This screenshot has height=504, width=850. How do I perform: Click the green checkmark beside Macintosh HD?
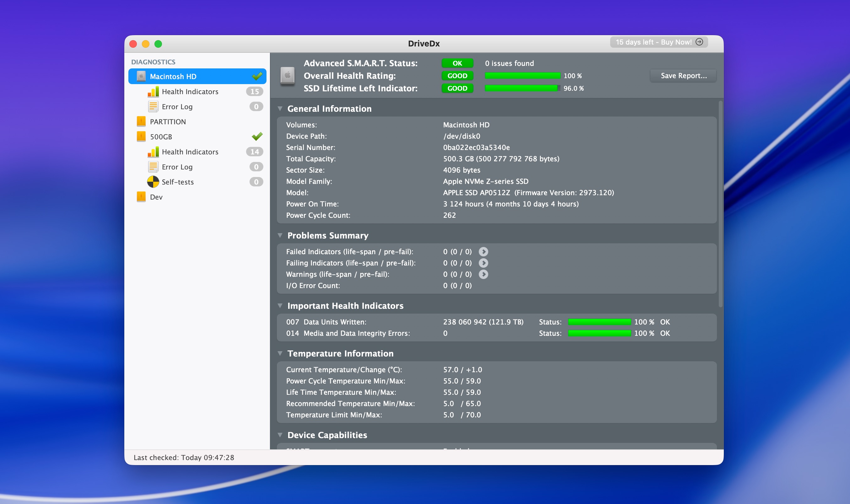point(257,76)
